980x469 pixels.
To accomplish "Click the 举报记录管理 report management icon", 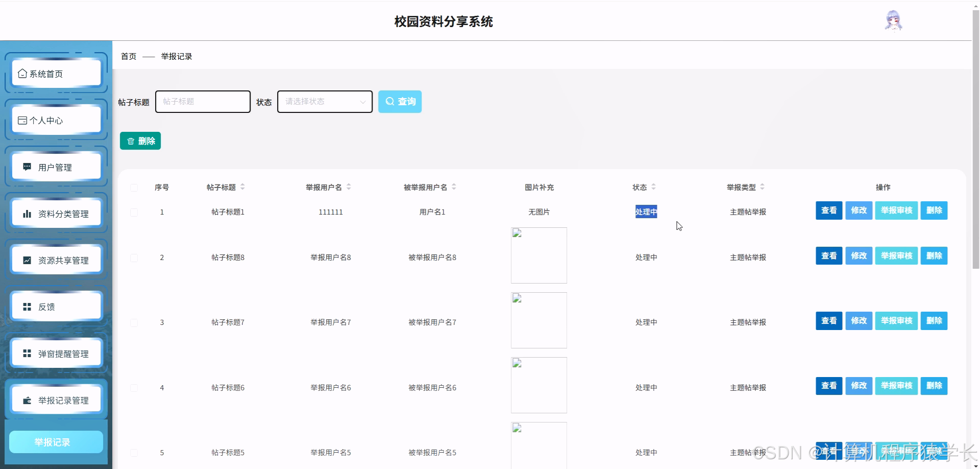I will (x=27, y=400).
